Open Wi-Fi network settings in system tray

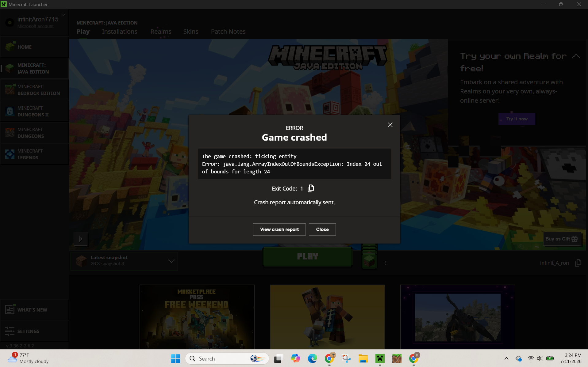pyautogui.click(x=531, y=358)
